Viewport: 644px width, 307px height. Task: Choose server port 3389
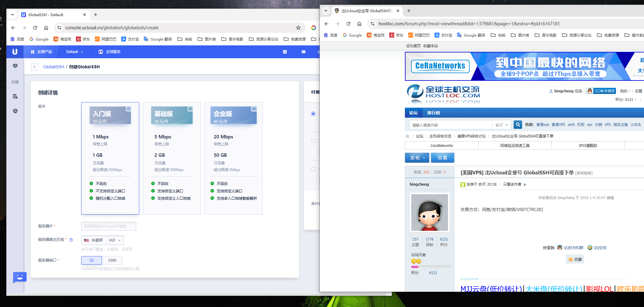click(x=112, y=260)
